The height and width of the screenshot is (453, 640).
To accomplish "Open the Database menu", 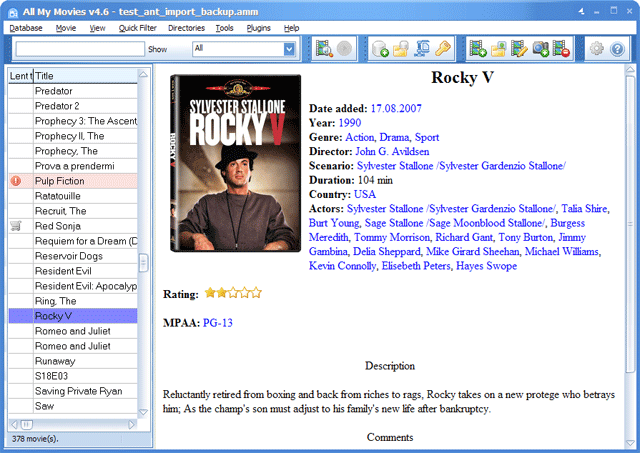I will tap(26, 28).
